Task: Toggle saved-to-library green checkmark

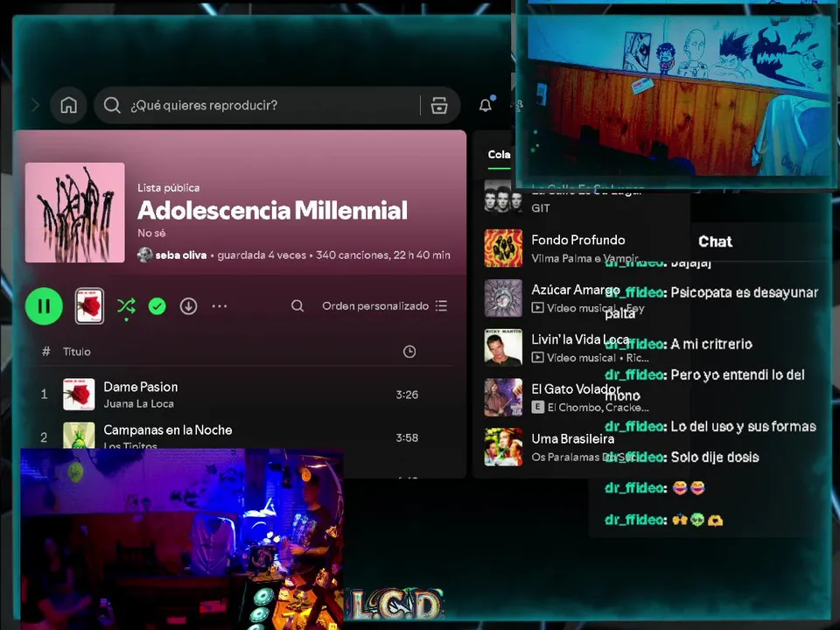Action: coord(157,306)
